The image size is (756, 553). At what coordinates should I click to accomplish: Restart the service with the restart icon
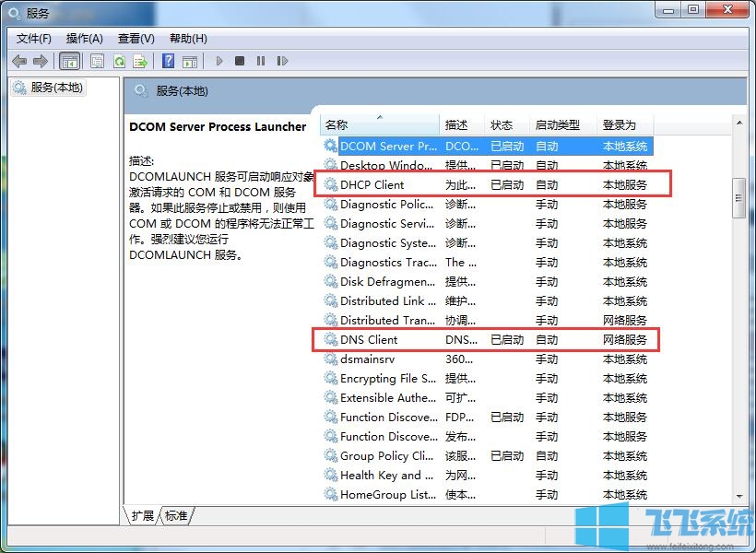[x=282, y=61]
